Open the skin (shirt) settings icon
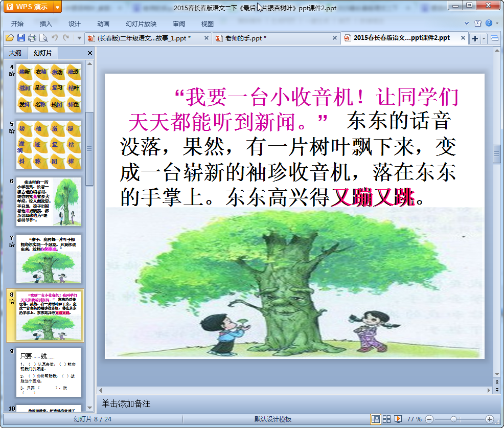504x428 pixels. (x=477, y=23)
